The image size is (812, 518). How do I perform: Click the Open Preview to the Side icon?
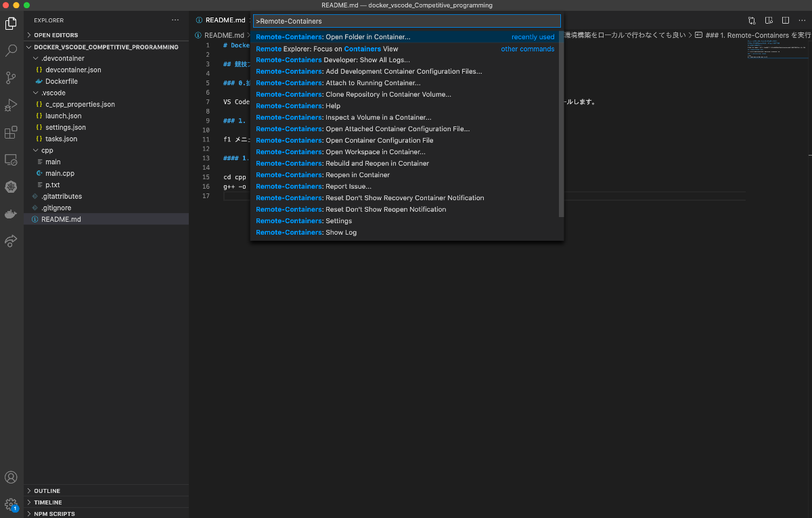[769, 20]
